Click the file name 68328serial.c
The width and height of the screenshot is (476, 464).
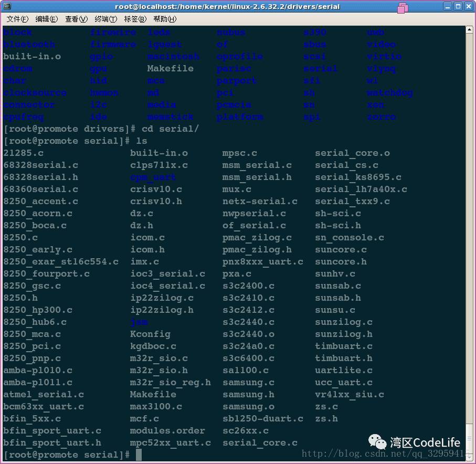coord(41,165)
